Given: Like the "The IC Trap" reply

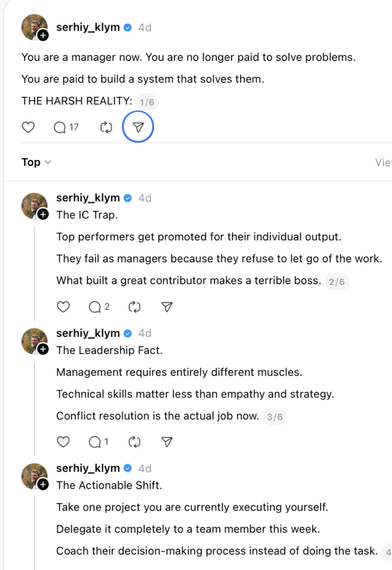Looking at the screenshot, I should pos(63,307).
